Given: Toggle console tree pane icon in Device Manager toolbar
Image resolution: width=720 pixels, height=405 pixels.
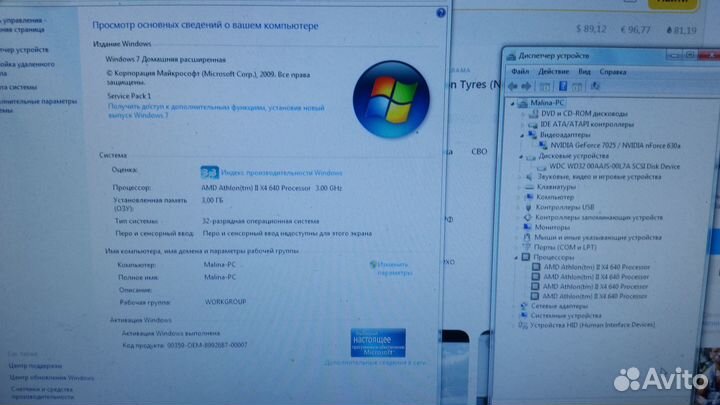Looking at the screenshot, I should tap(545, 86).
